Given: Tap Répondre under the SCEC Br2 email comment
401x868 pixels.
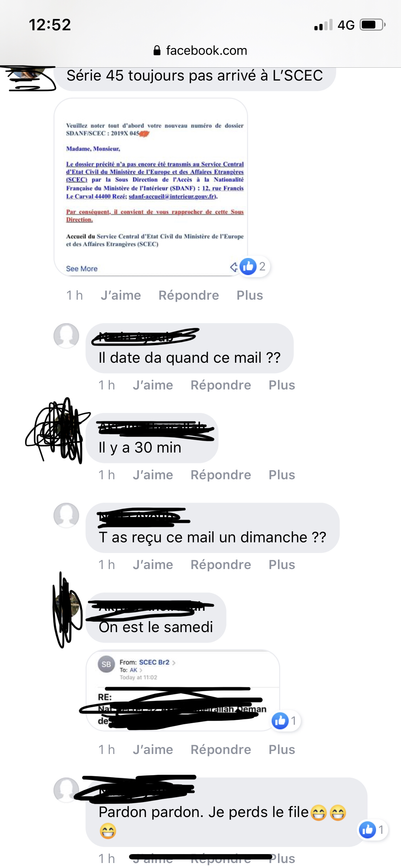Looking at the screenshot, I should [x=221, y=749].
